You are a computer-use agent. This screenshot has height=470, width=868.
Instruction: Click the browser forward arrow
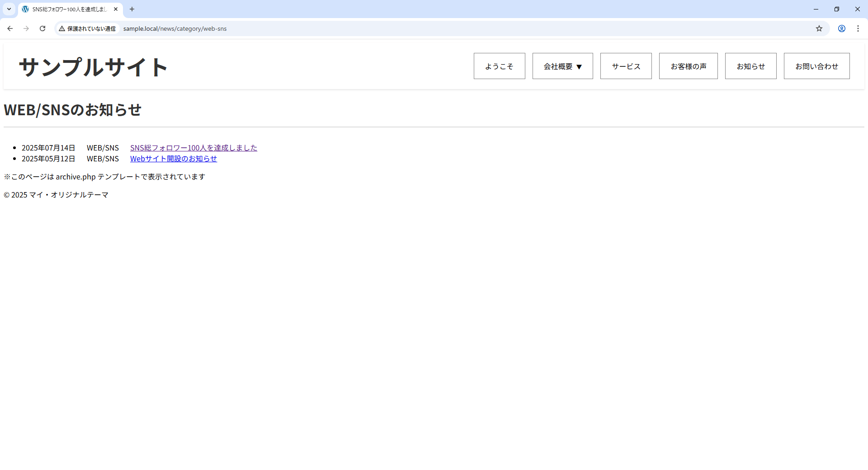coord(26,28)
